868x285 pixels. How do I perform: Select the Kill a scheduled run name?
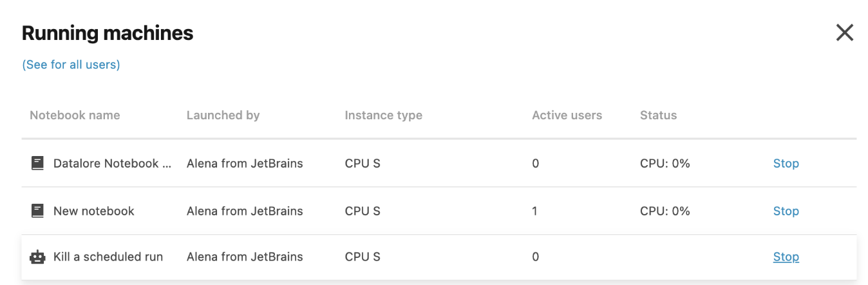pyautogui.click(x=108, y=257)
